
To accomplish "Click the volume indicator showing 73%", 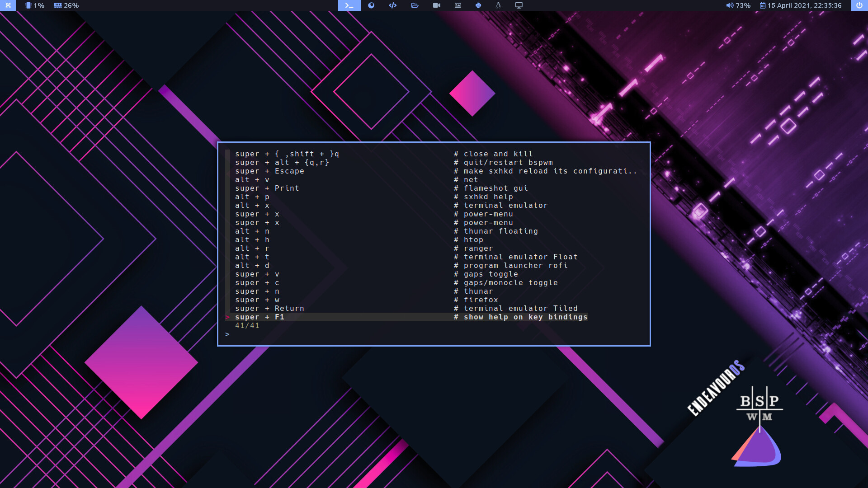I will (738, 5).
